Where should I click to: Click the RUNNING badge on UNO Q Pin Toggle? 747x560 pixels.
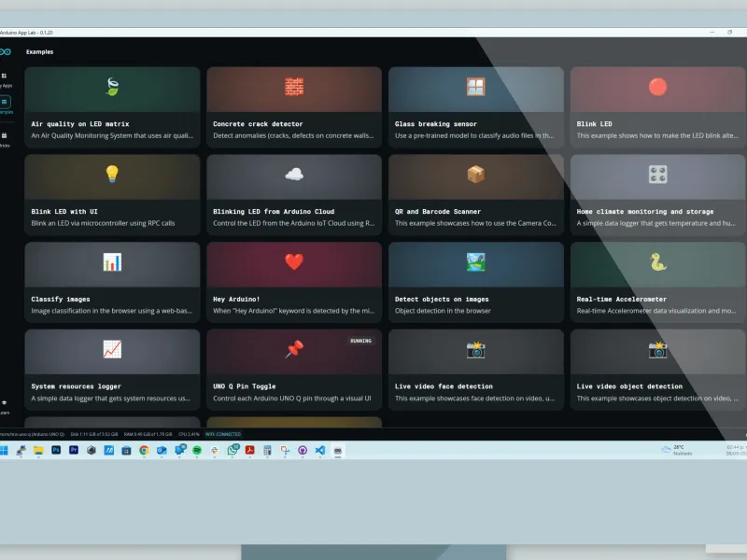coord(360,341)
